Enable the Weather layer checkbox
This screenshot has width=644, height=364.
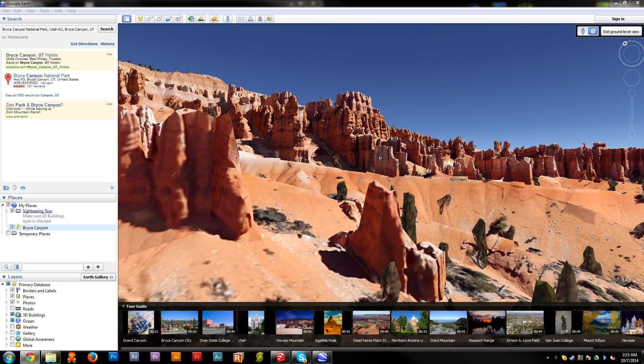(12, 327)
